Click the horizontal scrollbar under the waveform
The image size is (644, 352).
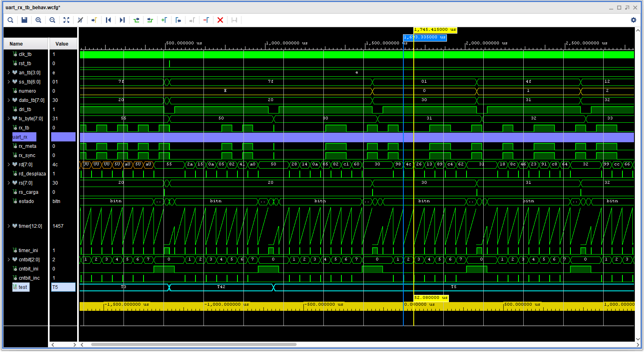tap(193, 344)
